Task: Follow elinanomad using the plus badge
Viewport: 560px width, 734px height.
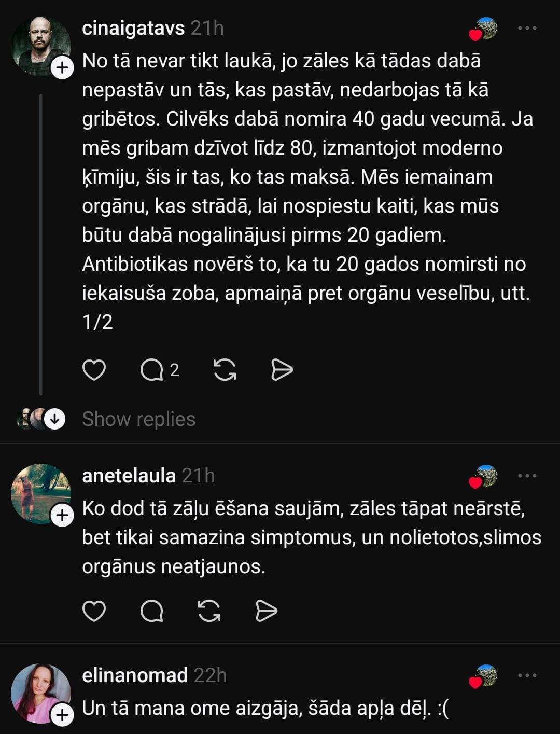Action: coord(62,715)
